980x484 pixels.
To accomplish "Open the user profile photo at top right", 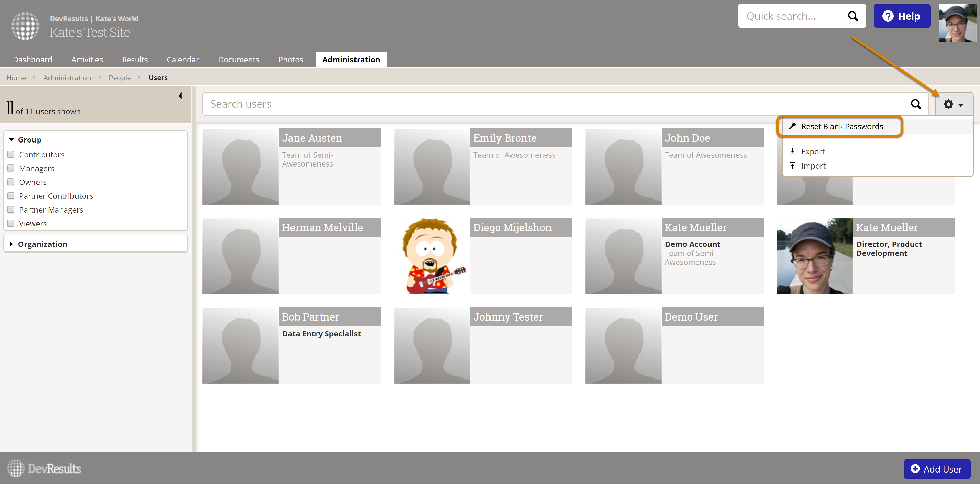I will tap(957, 23).
